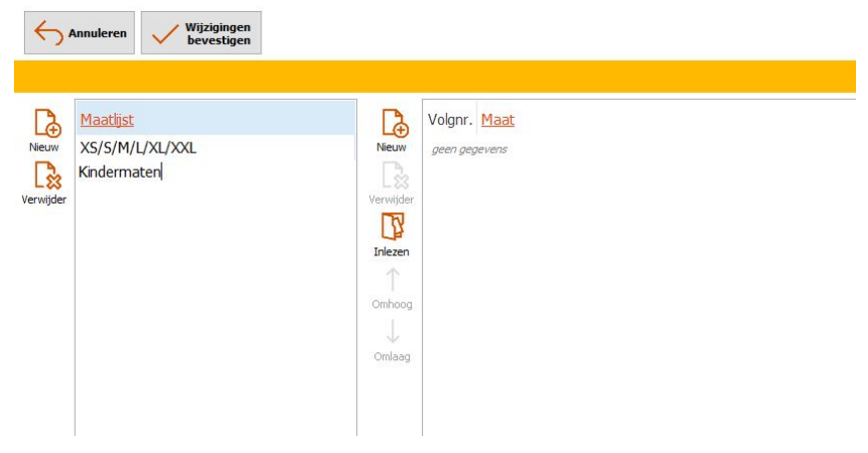Add new Maatlijst with left Nieuw icon
This screenshot has height=453, width=868.
[x=44, y=124]
